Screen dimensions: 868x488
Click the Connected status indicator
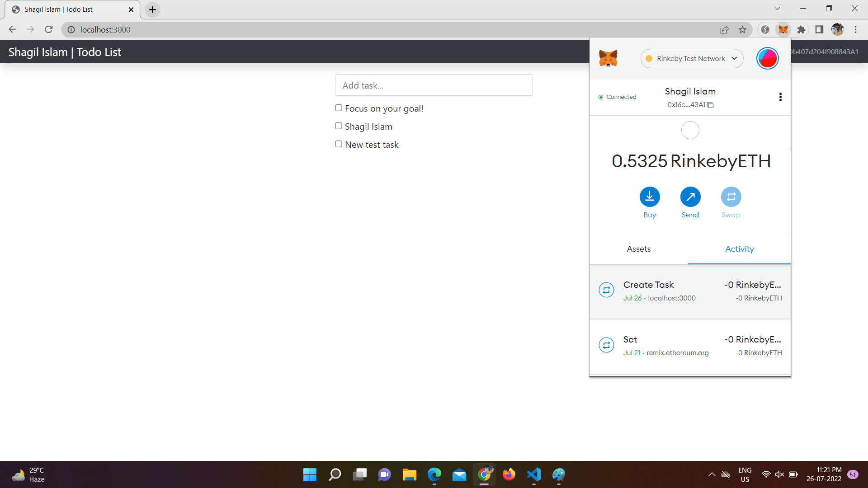click(x=618, y=97)
